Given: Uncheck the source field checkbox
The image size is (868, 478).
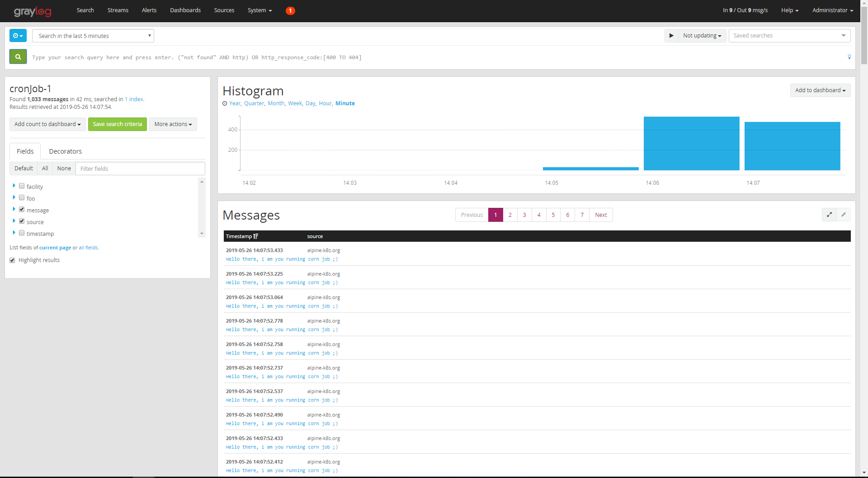Looking at the screenshot, I should coord(22,221).
